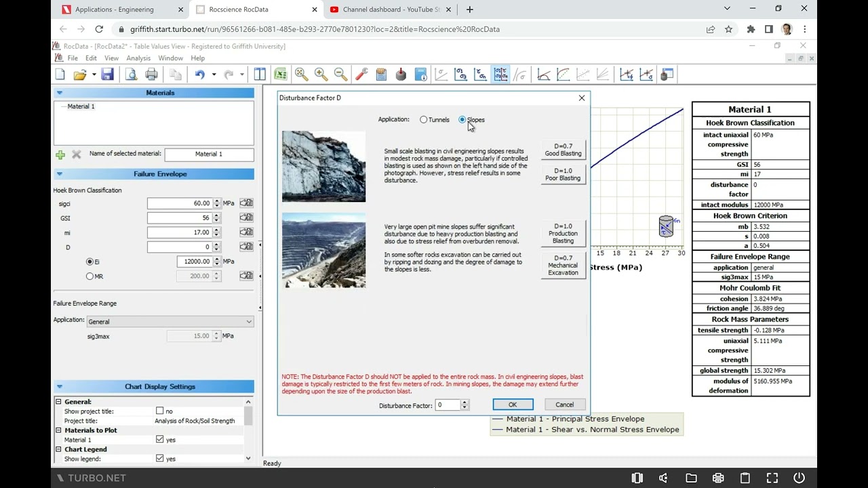Toggle Show legend checkbox
Viewport: 868px width, 488px height.
[x=159, y=458]
